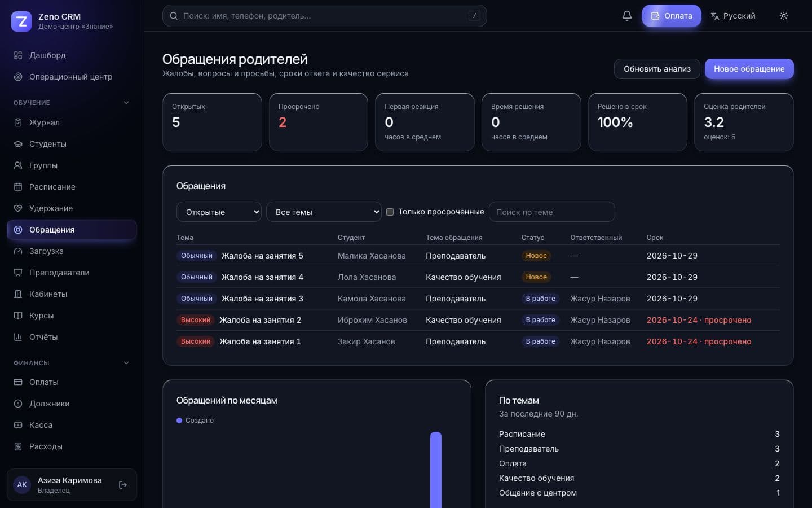Screen dimensions: 812x508
Task: Click student Малика Хасанова
Action: [x=372, y=256]
